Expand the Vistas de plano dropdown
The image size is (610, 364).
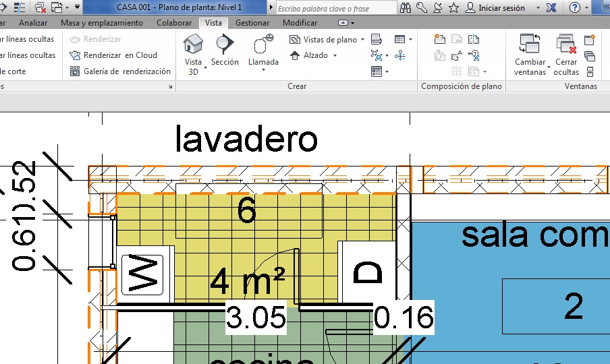[362, 40]
